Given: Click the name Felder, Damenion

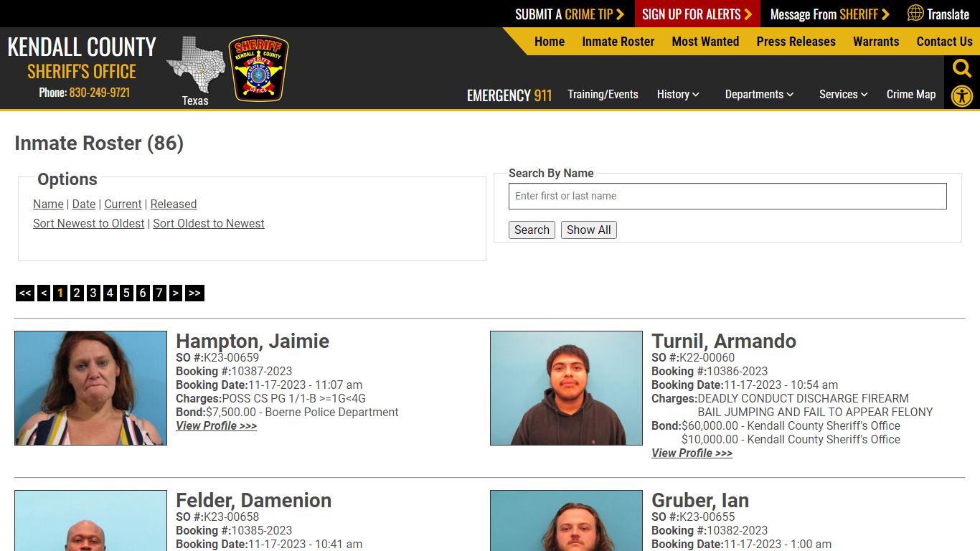Looking at the screenshot, I should point(254,500).
